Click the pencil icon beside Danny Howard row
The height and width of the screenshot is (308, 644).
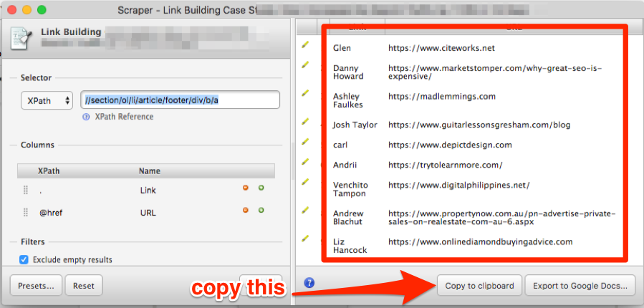(304, 65)
